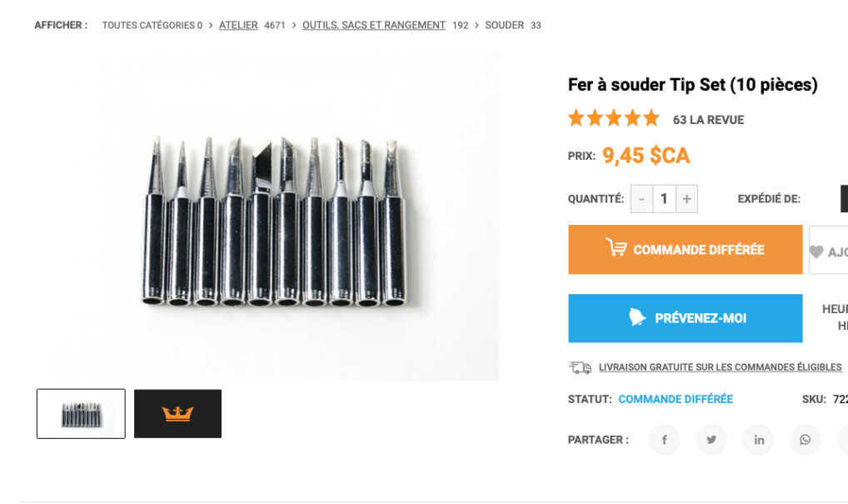Click the quantity input field
The height and width of the screenshot is (504, 848).
click(x=664, y=199)
